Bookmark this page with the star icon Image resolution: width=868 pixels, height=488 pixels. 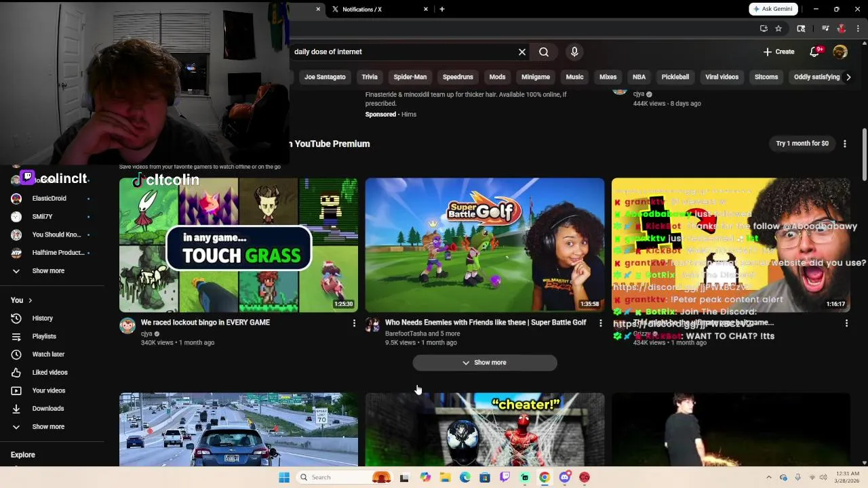(x=778, y=28)
